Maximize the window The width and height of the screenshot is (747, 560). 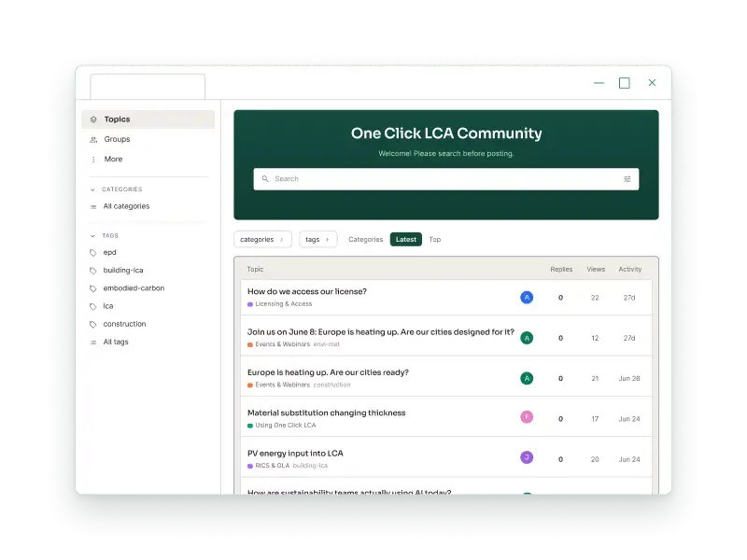[x=624, y=83]
